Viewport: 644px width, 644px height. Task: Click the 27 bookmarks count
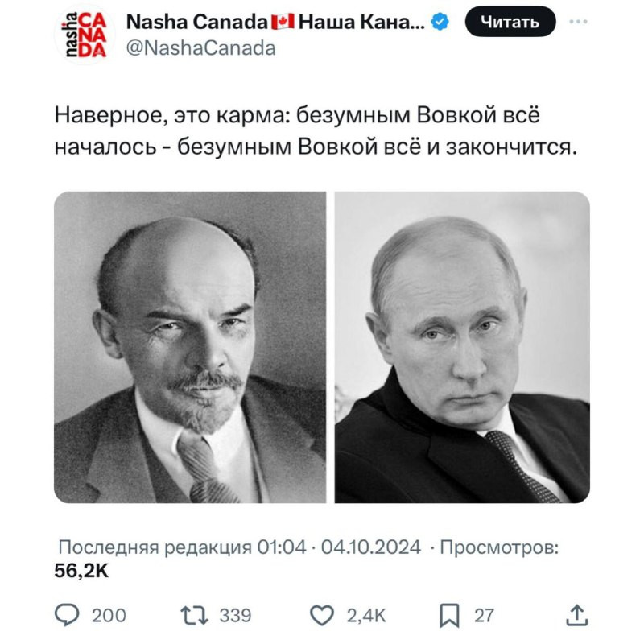click(484, 615)
